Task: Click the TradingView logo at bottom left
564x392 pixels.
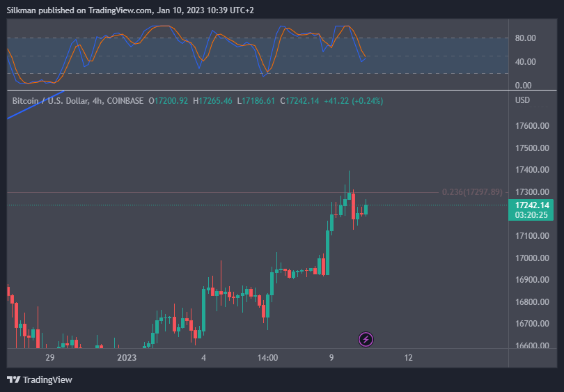Action: tap(40, 379)
